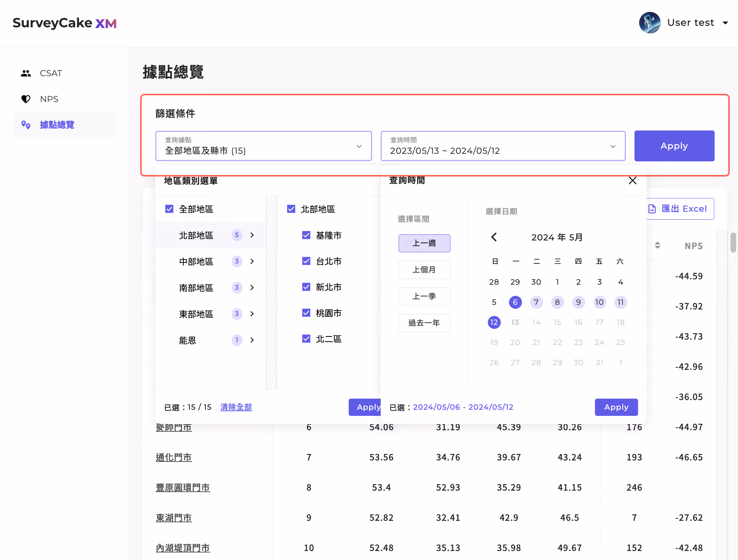Expand the 中部地區 region row chevron

point(252,261)
